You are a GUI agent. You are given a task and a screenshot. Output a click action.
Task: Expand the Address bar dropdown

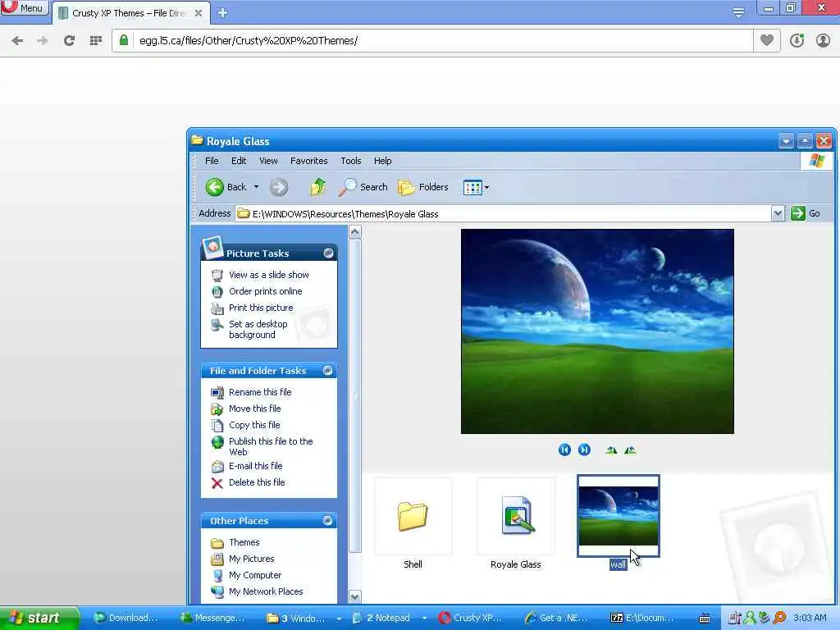[x=778, y=214]
